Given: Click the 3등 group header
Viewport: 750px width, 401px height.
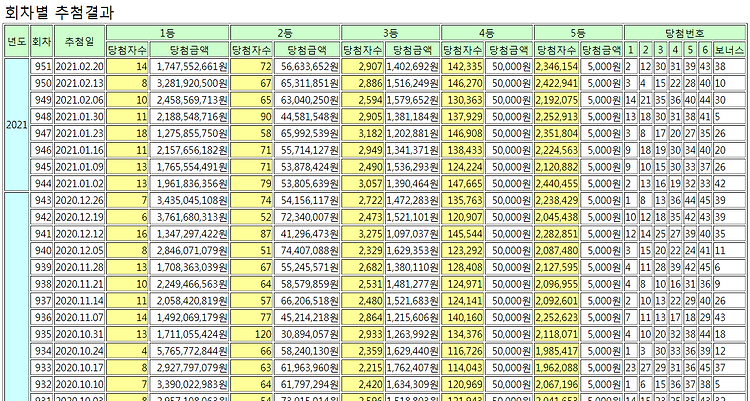Looking at the screenshot, I should point(391,33).
